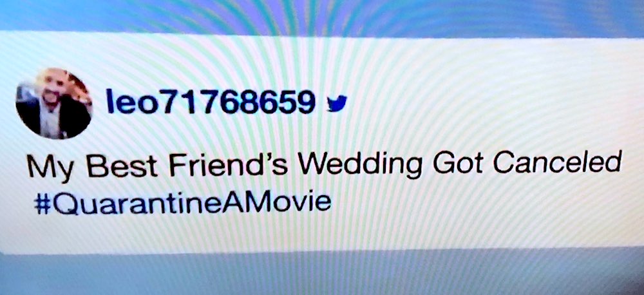Click the blank white card area right of the bird
The width and height of the screenshot is (644, 295).
click(x=493, y=102)
